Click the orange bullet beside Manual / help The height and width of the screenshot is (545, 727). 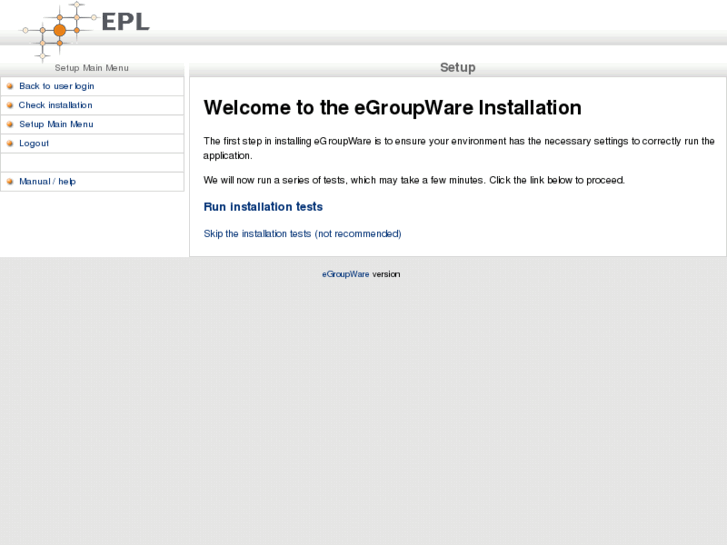pos(10,181)
